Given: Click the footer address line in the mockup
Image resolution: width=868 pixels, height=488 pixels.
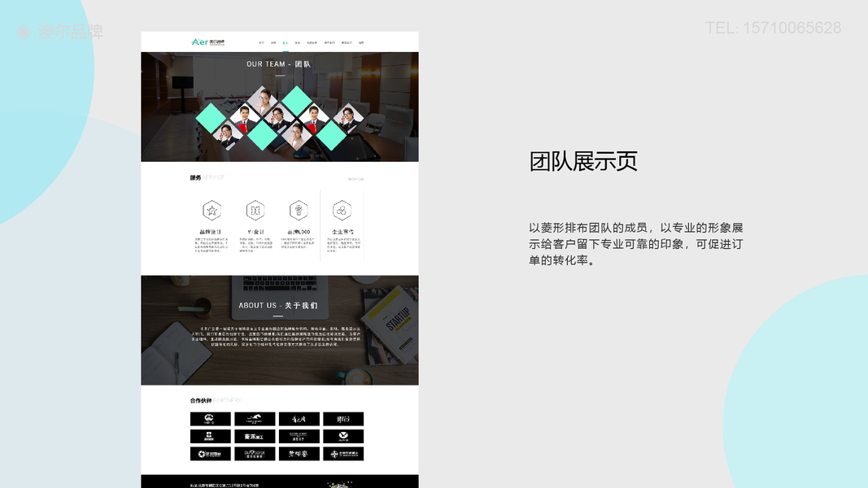Looking at the screenshot, I should [225, 486].
